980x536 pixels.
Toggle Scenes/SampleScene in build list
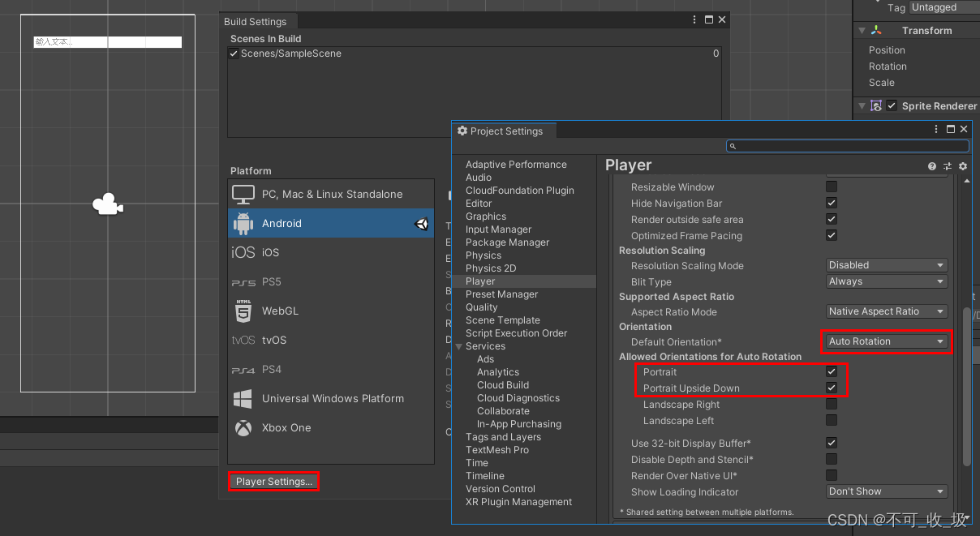coord(234,54)
